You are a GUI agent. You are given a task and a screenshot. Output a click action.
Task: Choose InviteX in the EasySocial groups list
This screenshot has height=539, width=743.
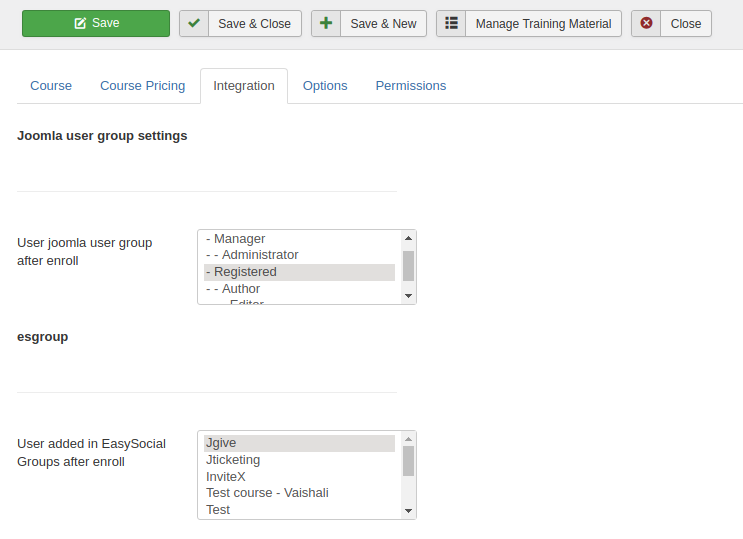tap(226, 477)
